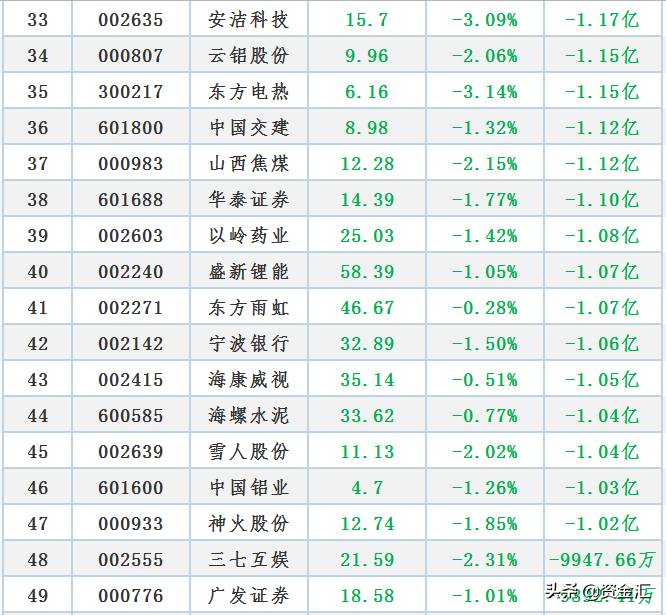The image size is (666, 615).
Task: Select stock code 000776
Action: pos(131,596)
